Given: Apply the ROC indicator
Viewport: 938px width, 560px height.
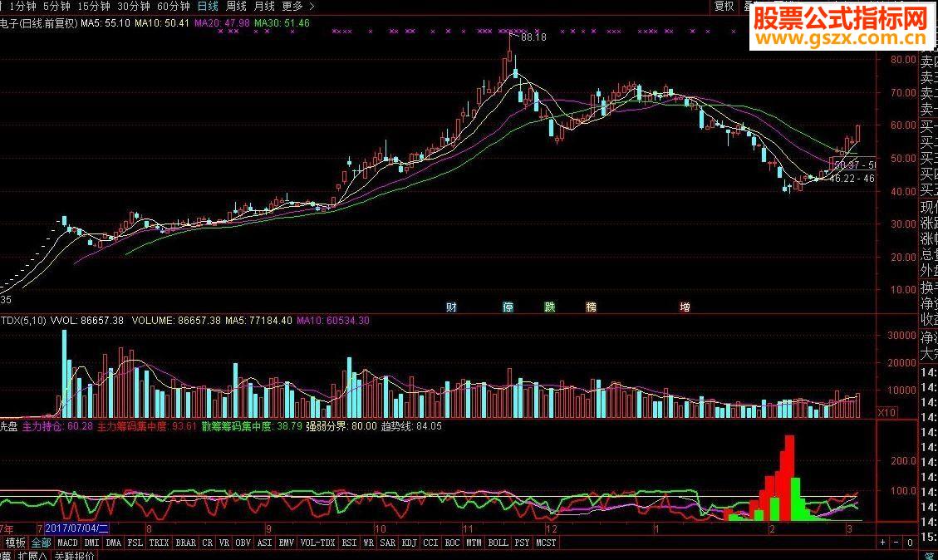Looking at the screenshot, I should point(452,543).
